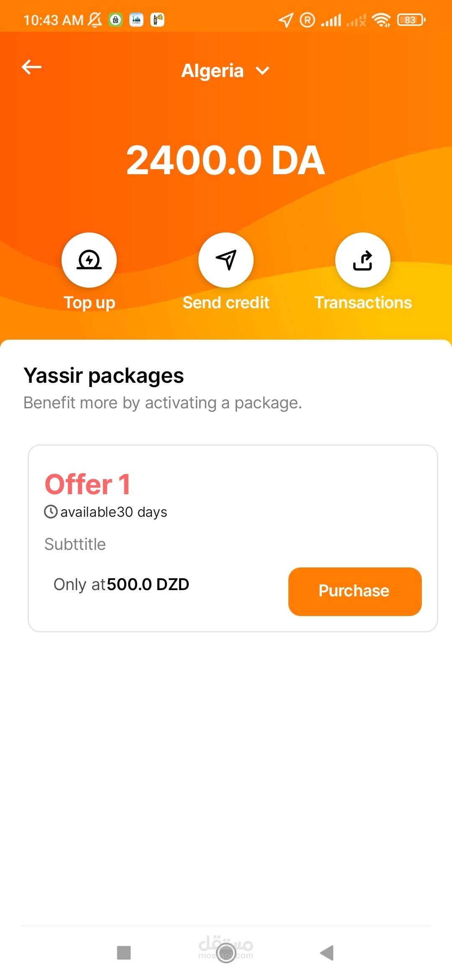Go back with the arrow icon
Viewport: 452px width, 980px height.
[32, 67]
